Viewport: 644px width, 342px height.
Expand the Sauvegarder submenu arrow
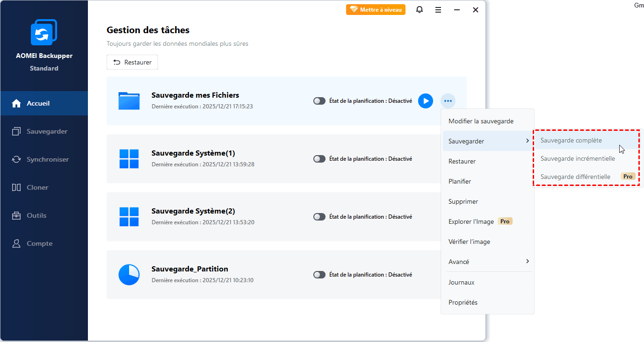click(x=527, y=141)
